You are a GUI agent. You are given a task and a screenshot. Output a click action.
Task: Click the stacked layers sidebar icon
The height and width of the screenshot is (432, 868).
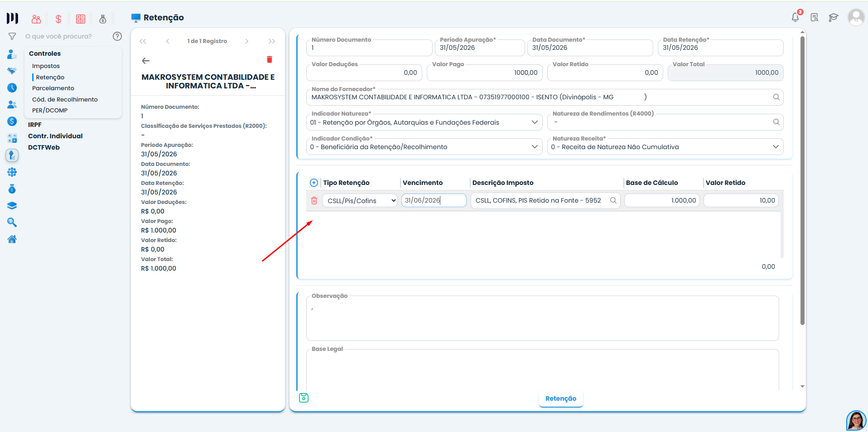coord(12,205)
